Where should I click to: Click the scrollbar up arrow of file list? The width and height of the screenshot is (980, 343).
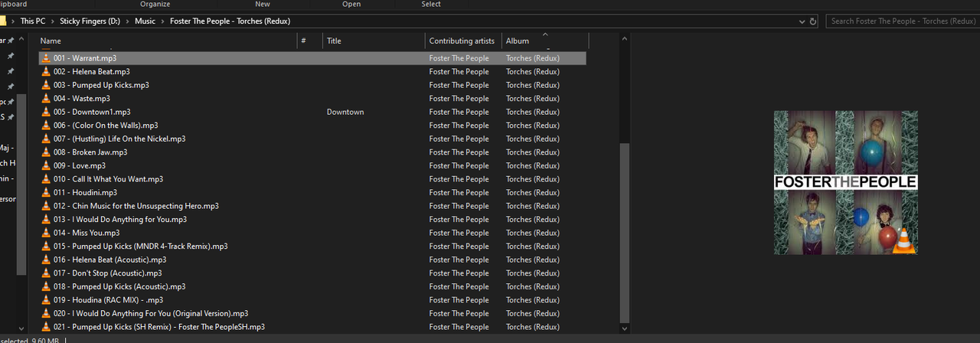(625, 38)
